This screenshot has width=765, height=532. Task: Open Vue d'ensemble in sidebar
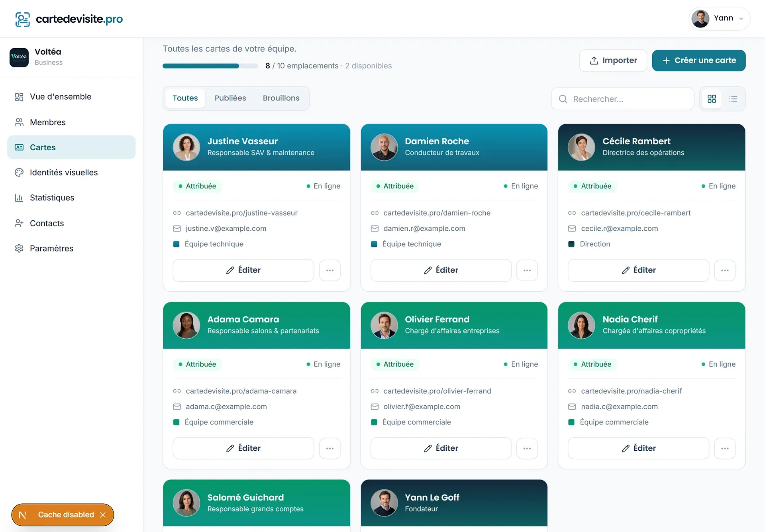point(71,97)
